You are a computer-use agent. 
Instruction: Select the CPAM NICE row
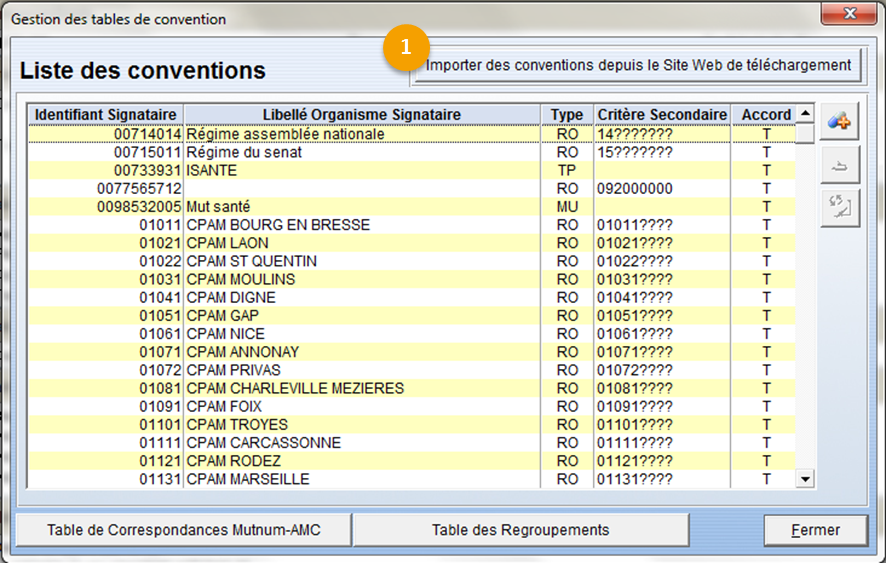[x=412, y=334]
